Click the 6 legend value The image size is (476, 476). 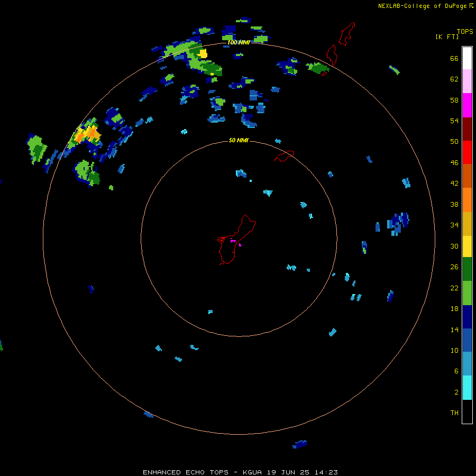pos(456,371)
